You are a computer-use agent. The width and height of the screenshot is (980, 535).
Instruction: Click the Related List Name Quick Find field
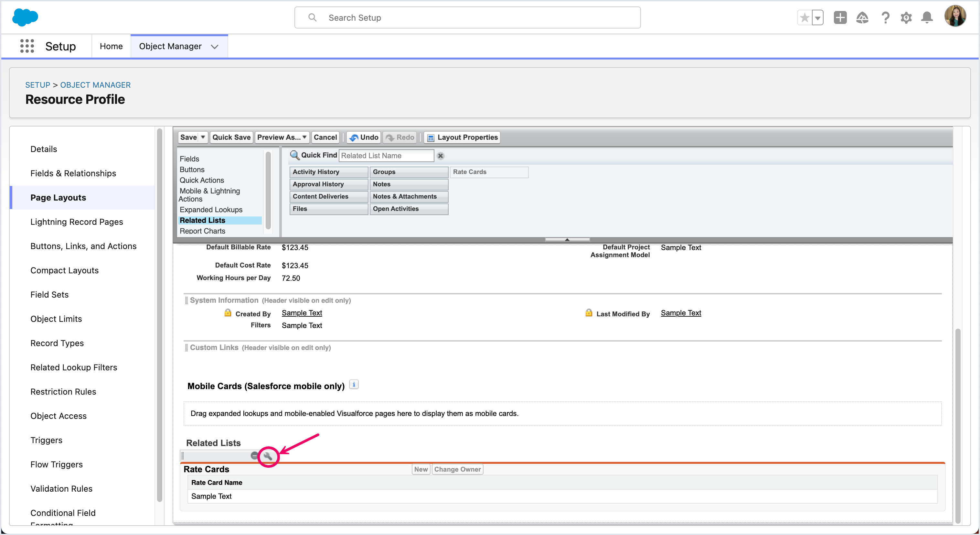[386, 155]
